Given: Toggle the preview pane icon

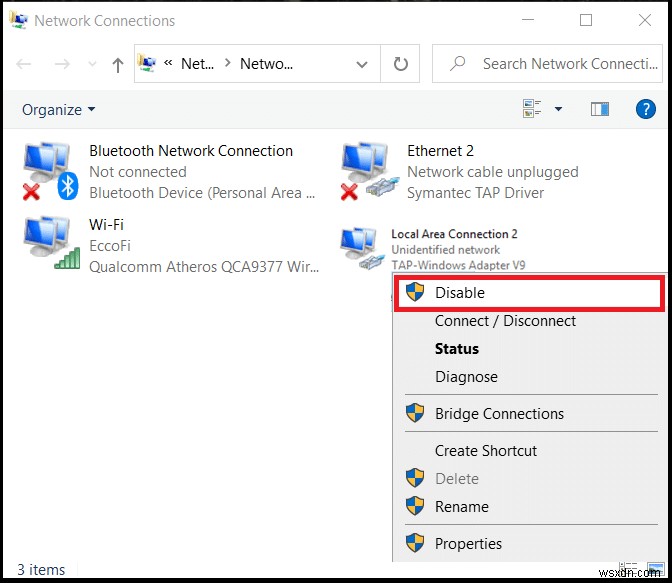Looking at the screenshot, I should pyautogui.click(x=600, y=109).
